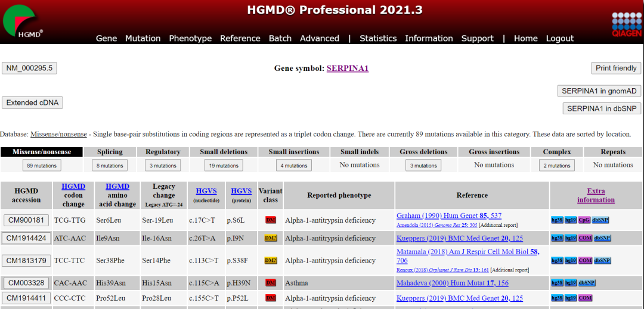Screen dimensions: 644x309
Task: Click the 89 mutations Missense/nonsense button
Action: click(x=42, y=166)
